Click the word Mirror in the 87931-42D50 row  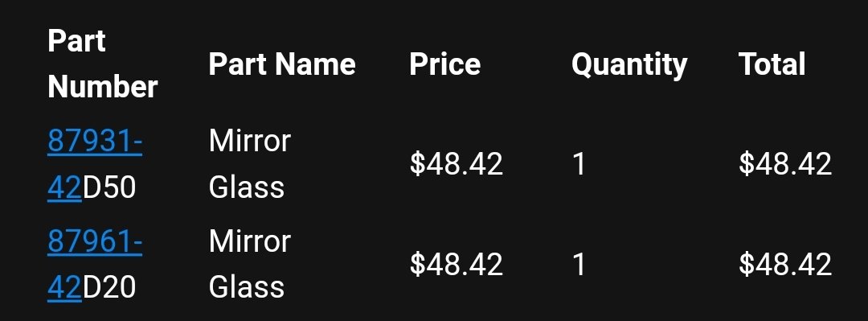click(x=250, y=142)
